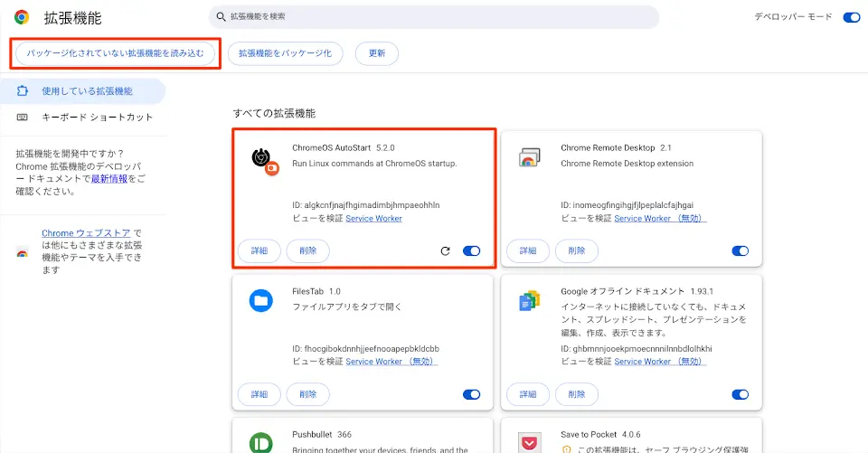Click 削除 for FilesTab

(x=307, y=394)
